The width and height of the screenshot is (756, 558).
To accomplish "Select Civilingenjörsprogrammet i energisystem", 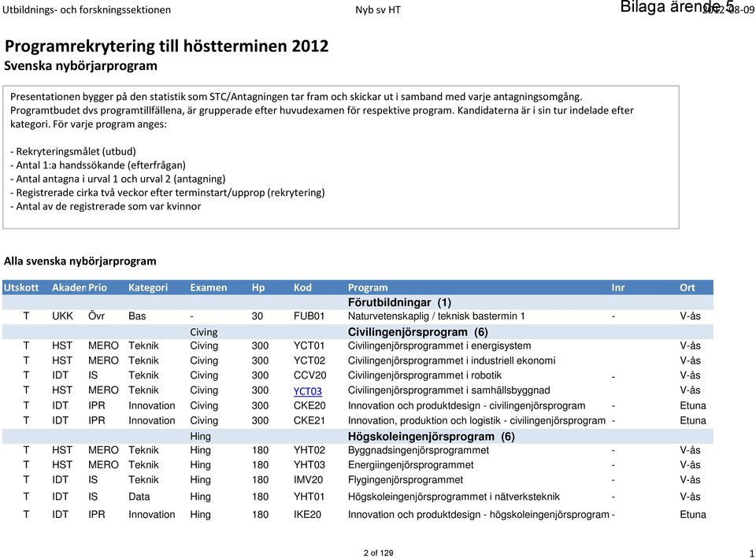I will click(439, 346).
